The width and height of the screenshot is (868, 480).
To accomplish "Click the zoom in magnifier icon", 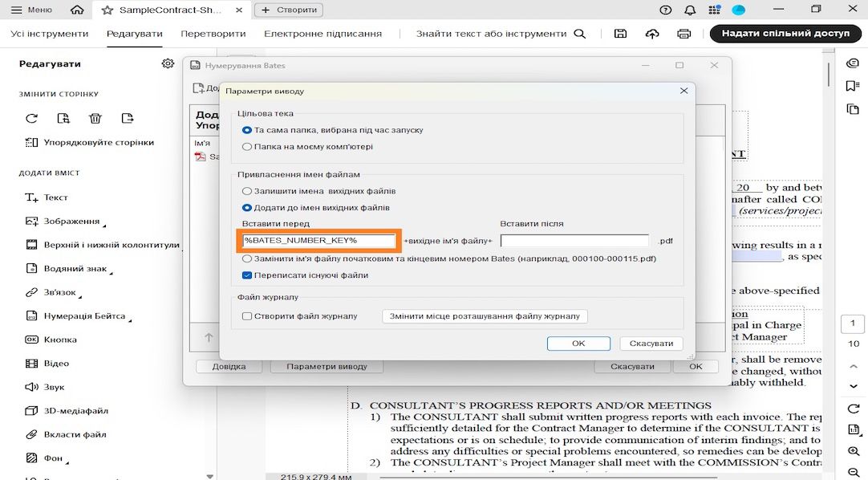I will coord(853,452).
